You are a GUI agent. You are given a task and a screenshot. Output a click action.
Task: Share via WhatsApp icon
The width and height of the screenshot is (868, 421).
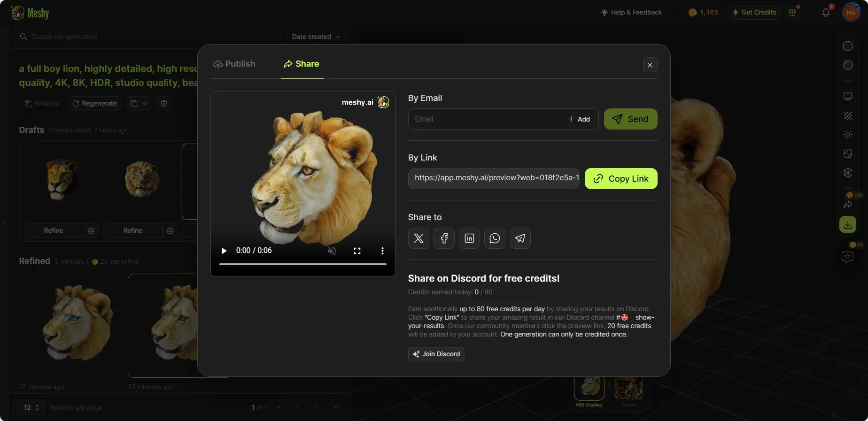pos(495,238)
